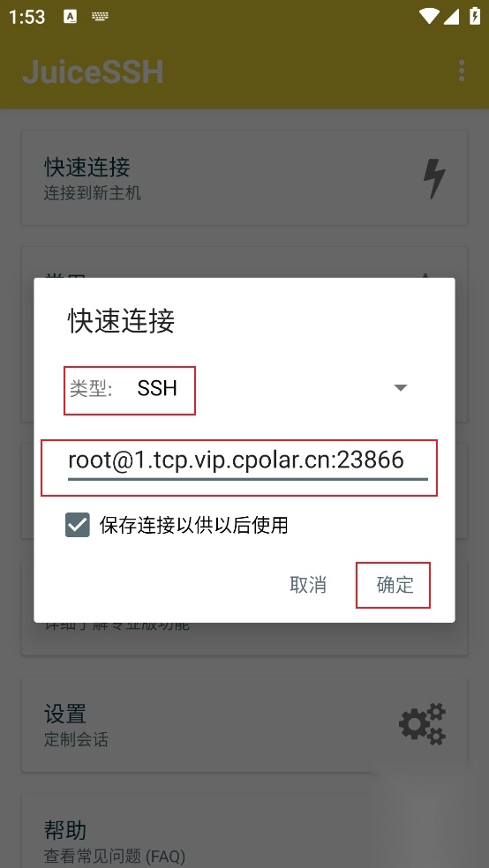The image size is (489, 868).
Task: Tap the battery charging status icon
Action: [475, 17]
